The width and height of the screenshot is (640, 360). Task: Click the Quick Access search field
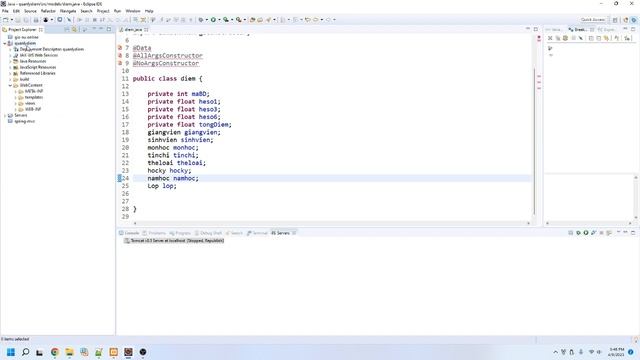tap(593, 20)
